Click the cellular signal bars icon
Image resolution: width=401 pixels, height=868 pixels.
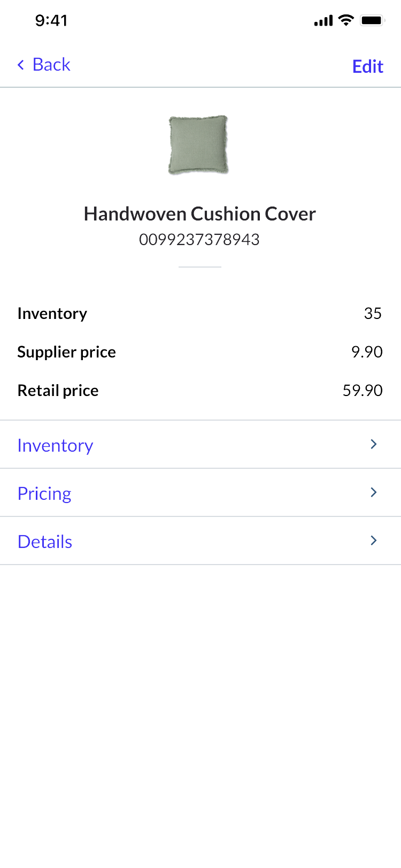point(323,21)
